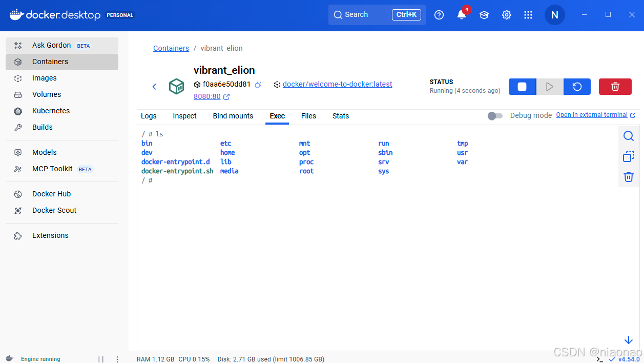
Task: Open Docker Desktop settings gear
Action: [x=507, y=15]
